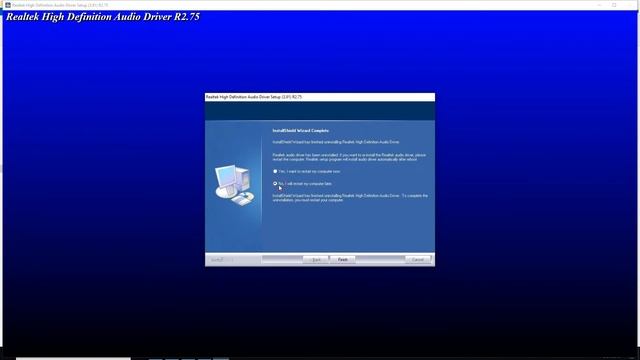
Task: Click the 'you must restart your computer' note
Action: point(350,198)
